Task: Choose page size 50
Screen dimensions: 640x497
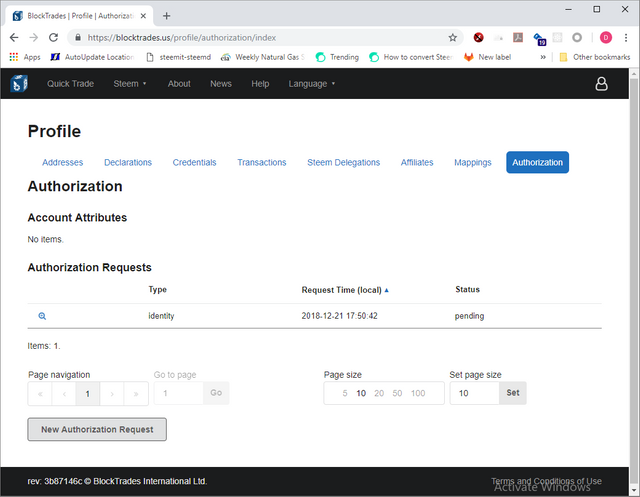Action: pos(397,393)
